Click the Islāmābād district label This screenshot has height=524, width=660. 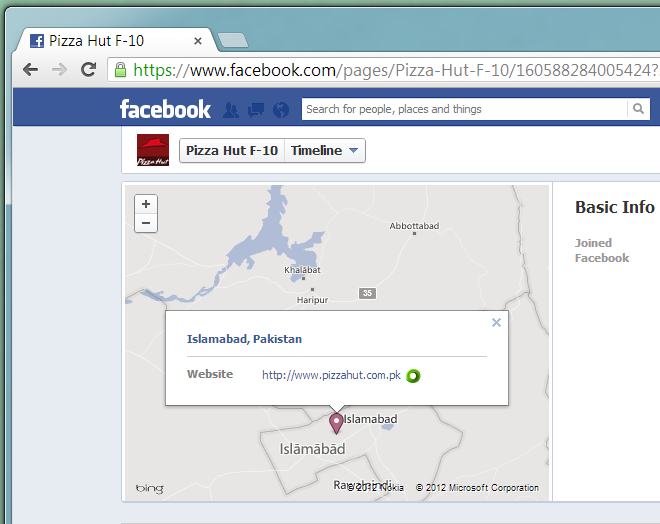click(312, 449)
